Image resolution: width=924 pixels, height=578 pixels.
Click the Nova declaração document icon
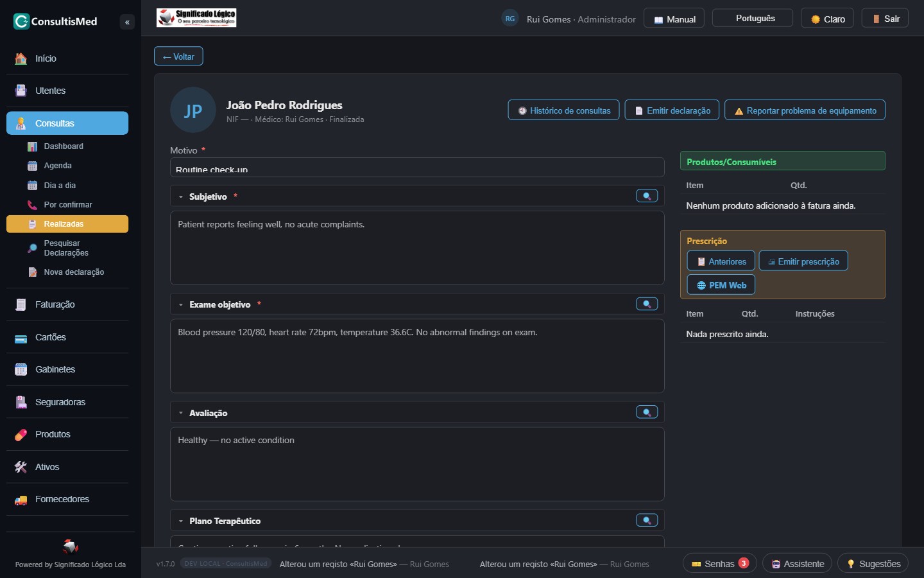pyautogui.click(x=33, y=272)
